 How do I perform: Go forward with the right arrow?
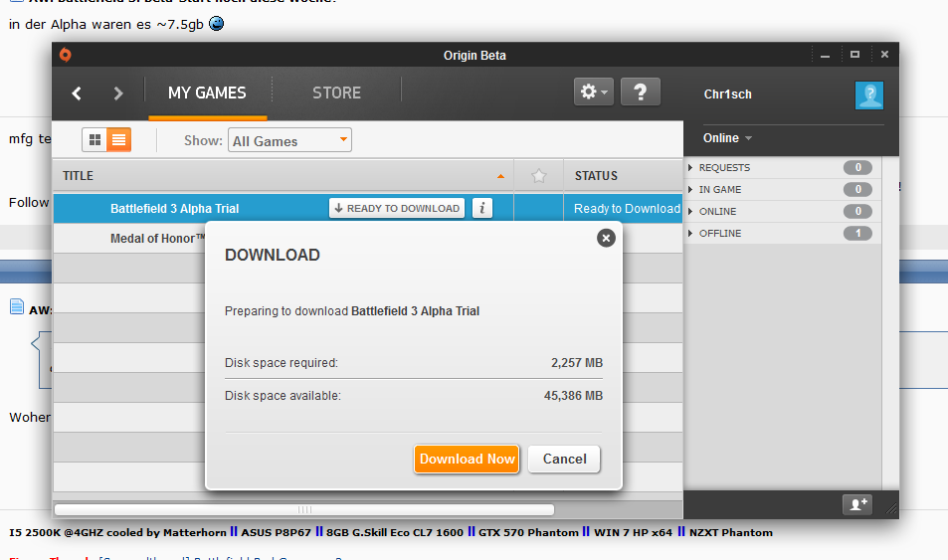pos(118,93)
